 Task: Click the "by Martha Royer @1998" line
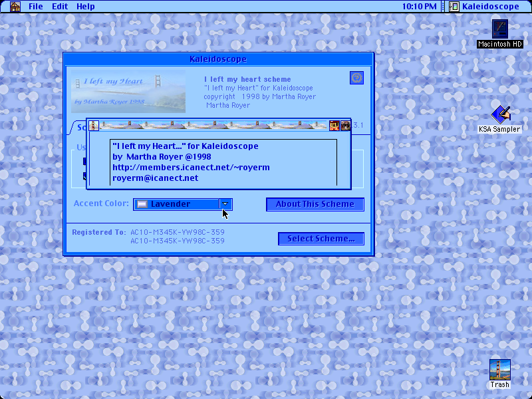(162, 157)
